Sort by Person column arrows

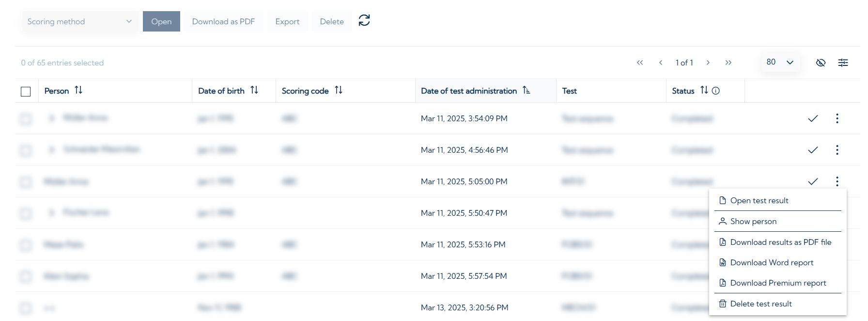click(x=78, y=90)
